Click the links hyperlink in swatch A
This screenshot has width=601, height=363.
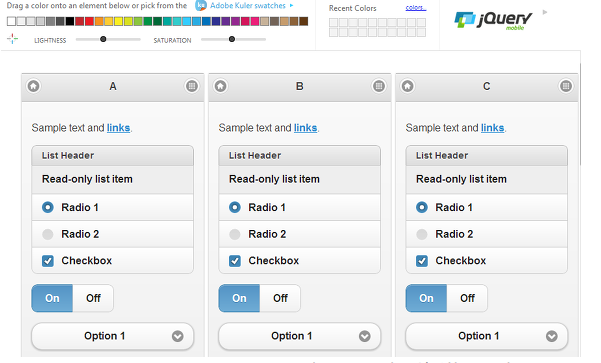tap(118, 128)
